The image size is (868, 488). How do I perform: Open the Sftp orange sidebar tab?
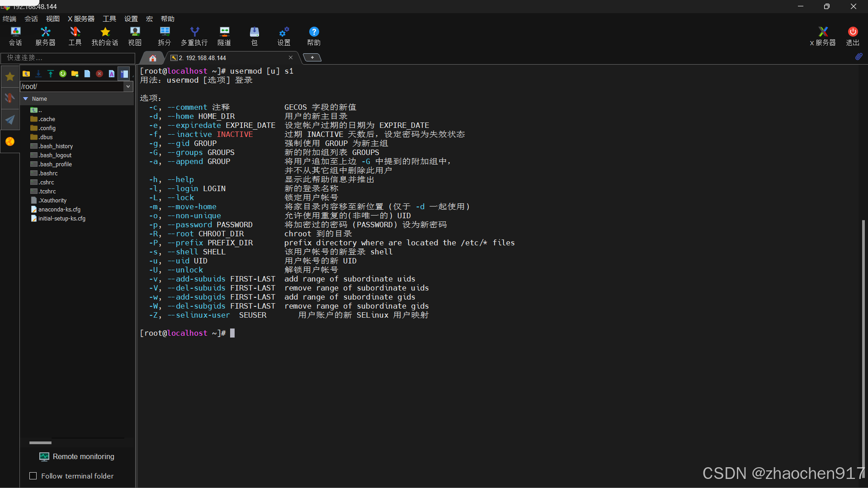(10, 141)
